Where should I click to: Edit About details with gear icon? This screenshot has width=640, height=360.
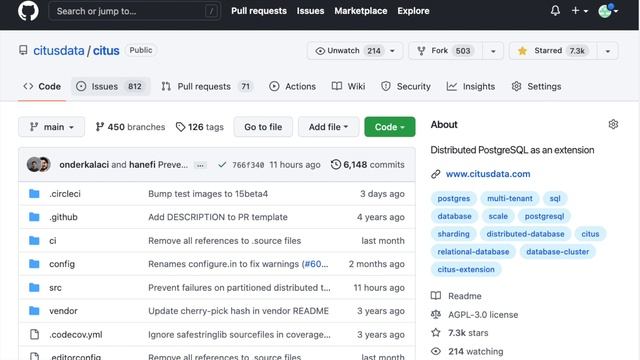pos(613,124)
